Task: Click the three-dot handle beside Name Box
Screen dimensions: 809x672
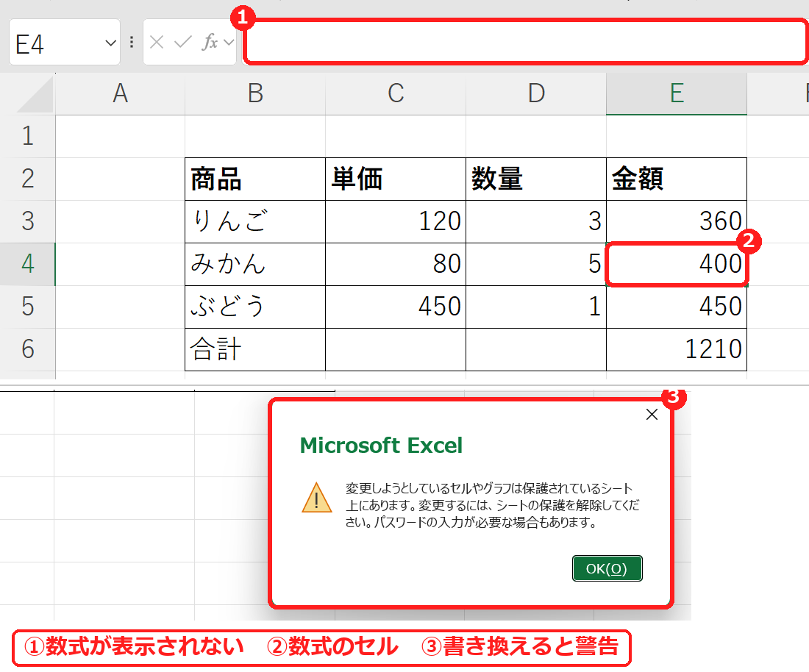Action: pos(132,43)
